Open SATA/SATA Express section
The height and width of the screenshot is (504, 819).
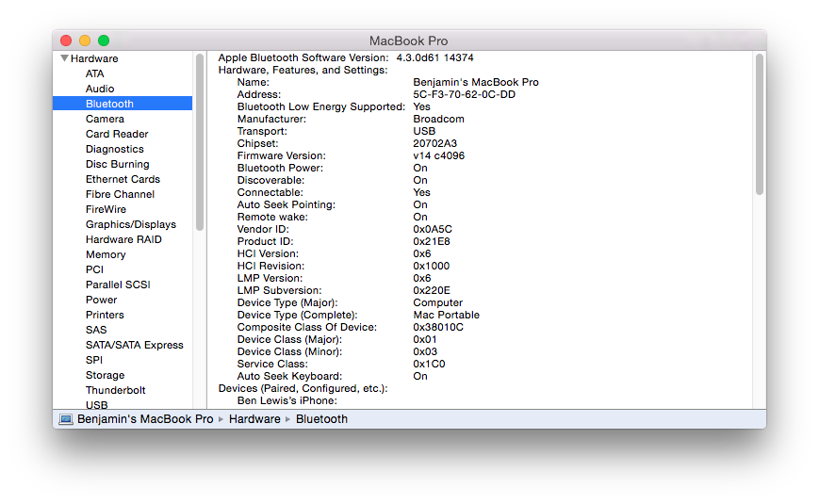[x=135, y=345]
